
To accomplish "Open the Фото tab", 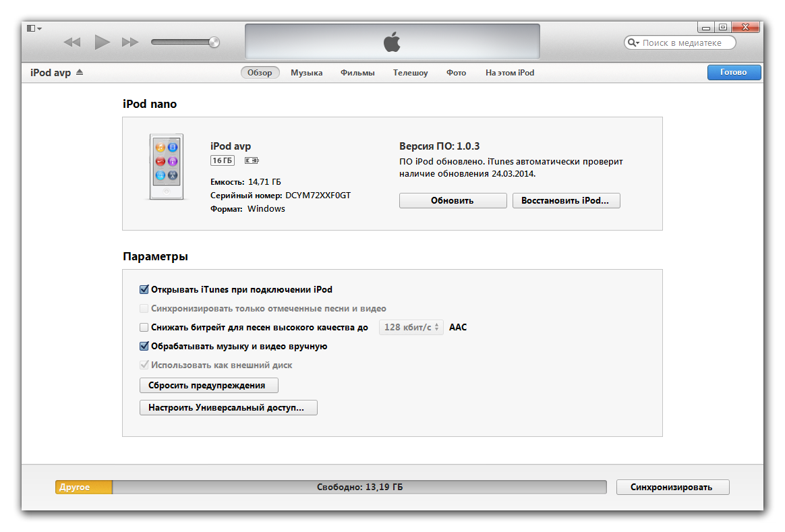I will 456,73.
